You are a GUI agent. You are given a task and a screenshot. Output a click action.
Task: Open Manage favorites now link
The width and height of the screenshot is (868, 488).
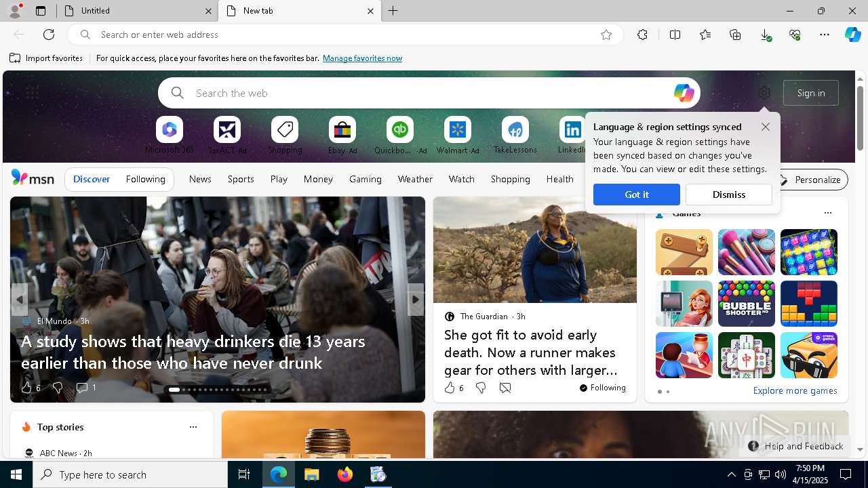362,58
